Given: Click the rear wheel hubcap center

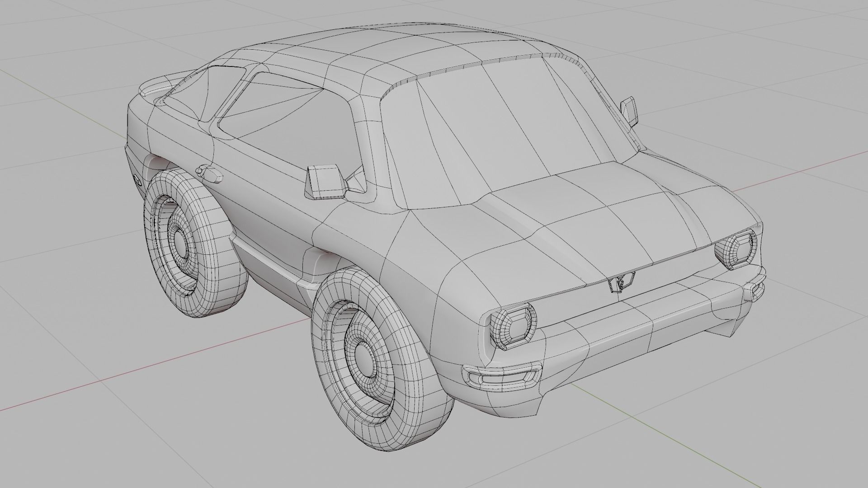Looking at the screenshot, I should coord(181,244).
